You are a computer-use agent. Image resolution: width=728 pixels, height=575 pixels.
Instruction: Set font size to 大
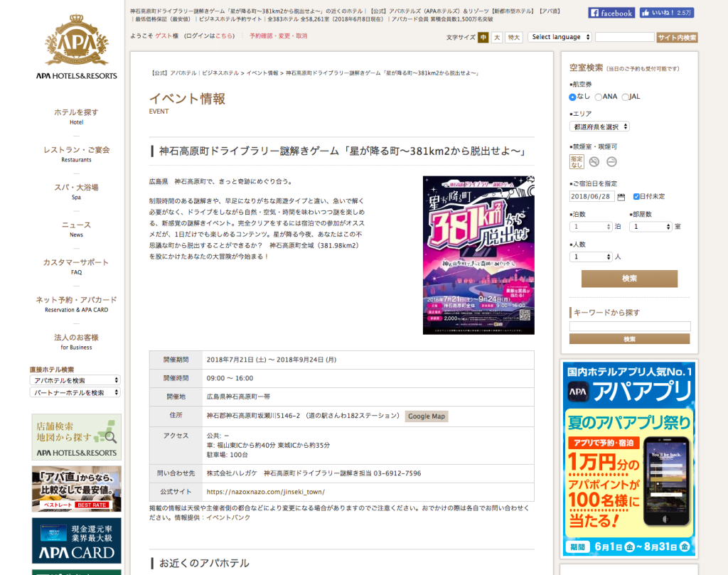pos(497,38)
